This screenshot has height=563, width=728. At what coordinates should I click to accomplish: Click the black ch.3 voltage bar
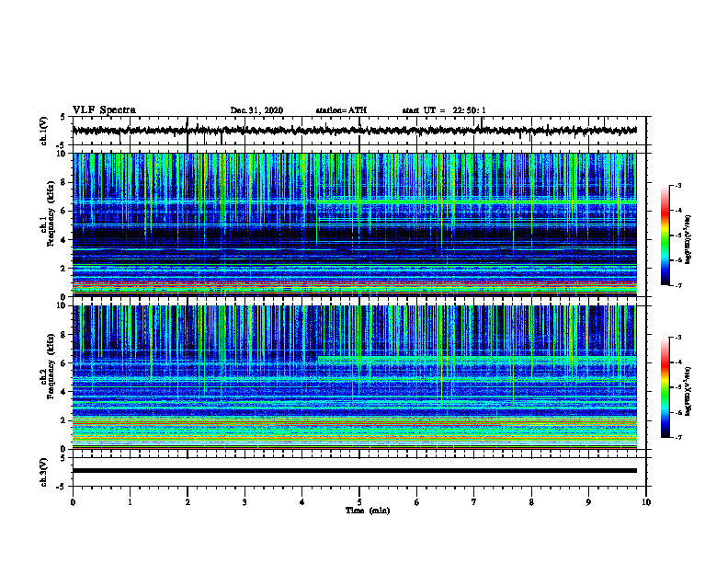(x=354, y=471)
